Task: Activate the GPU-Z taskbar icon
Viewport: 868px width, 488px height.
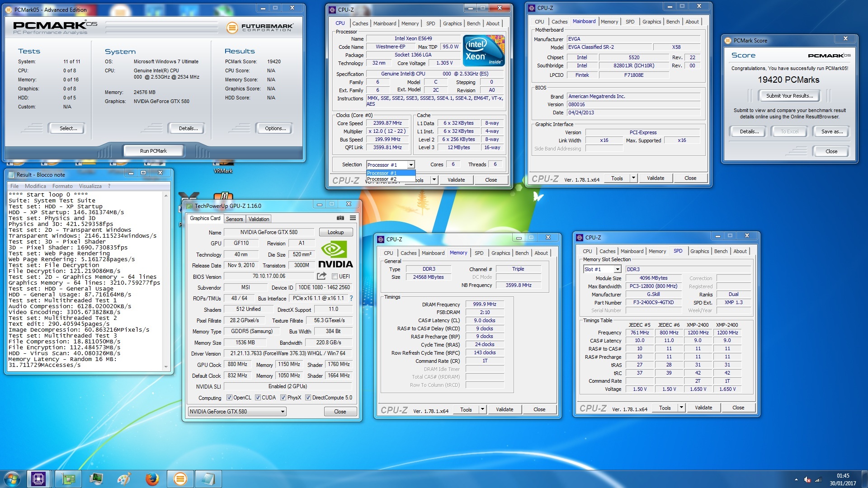Action: point(69,479)
